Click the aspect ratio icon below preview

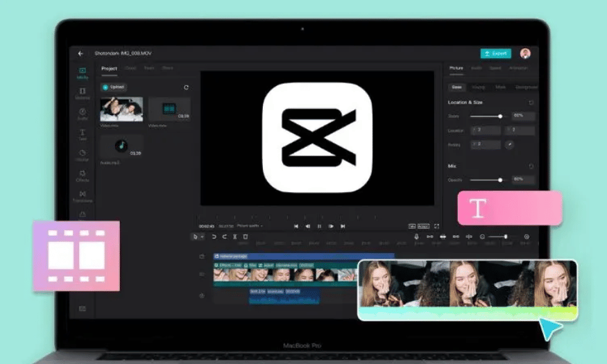(x=412, y=226)
